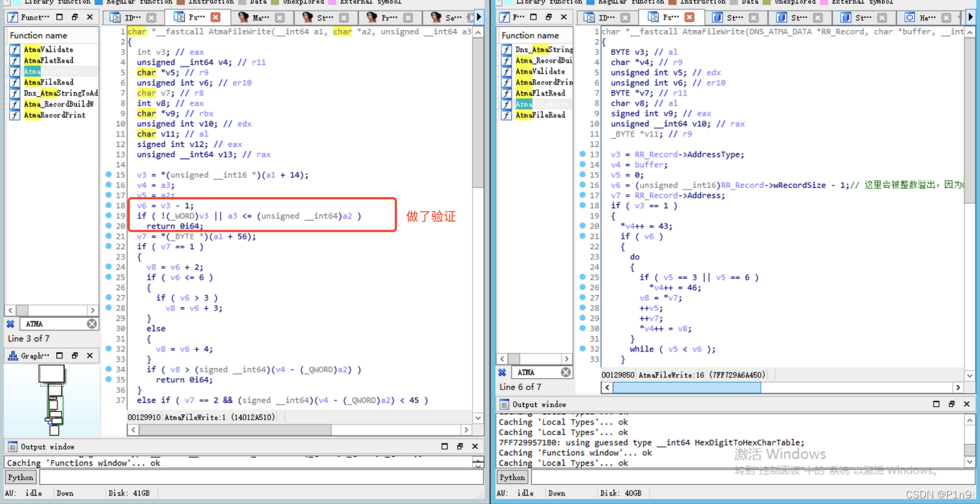This screenshot has height=504, width=980.
Task: Click scroll-right arrow under right pseudocode view
Action: [958, 387]
